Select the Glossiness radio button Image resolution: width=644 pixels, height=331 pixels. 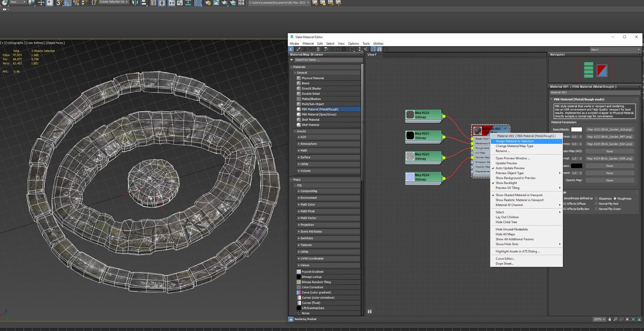pyautogui.click(x=596, y=198)
